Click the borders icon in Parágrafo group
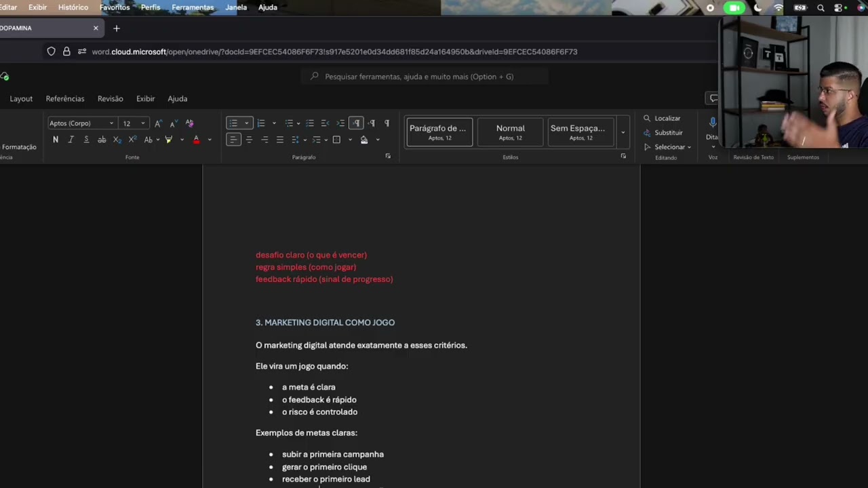Image resolution: width=868 pixels, height=488 pixels. (x=336, y=140)
